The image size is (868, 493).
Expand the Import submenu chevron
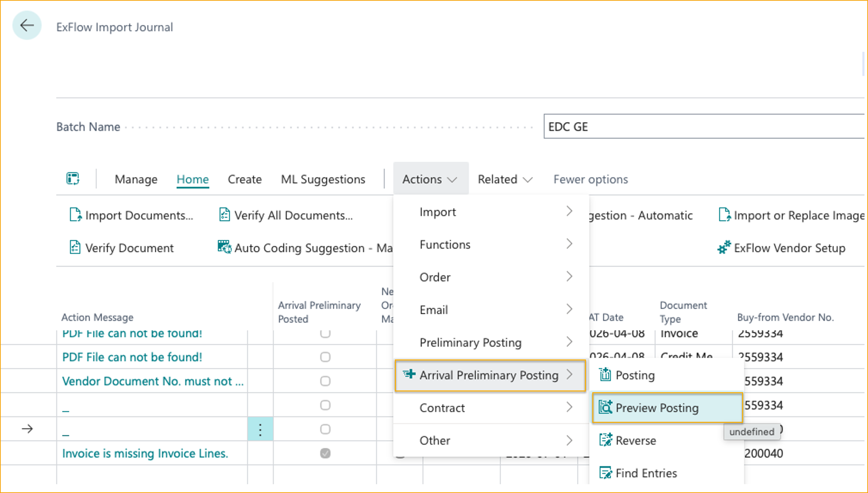[569, 211]
